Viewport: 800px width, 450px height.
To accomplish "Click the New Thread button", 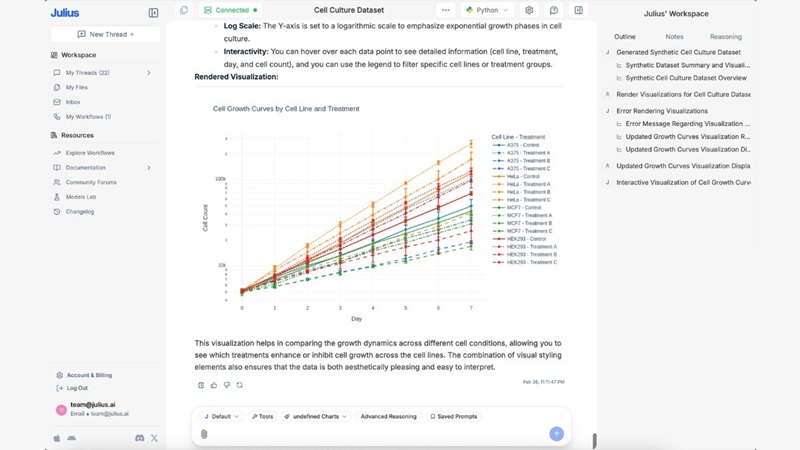I will [x=105, y=34].
